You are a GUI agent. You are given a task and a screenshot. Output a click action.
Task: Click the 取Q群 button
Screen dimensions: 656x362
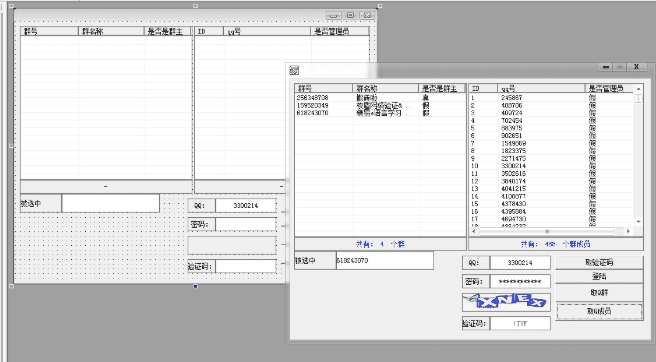599,293
